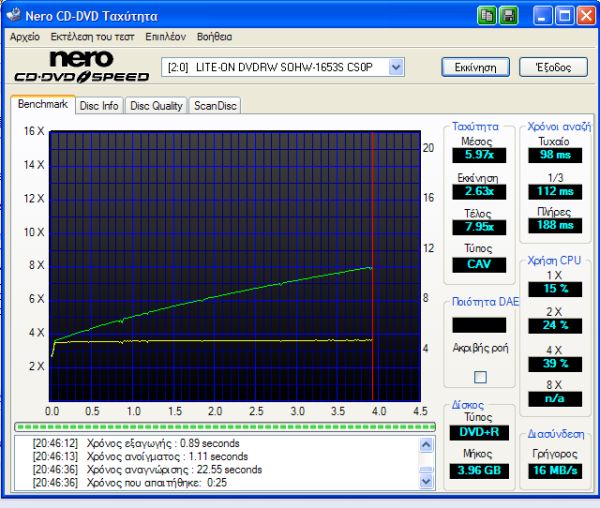Click the copy-to-clipboard icon in title bar

pyautogui.click(x=486, y=16)
